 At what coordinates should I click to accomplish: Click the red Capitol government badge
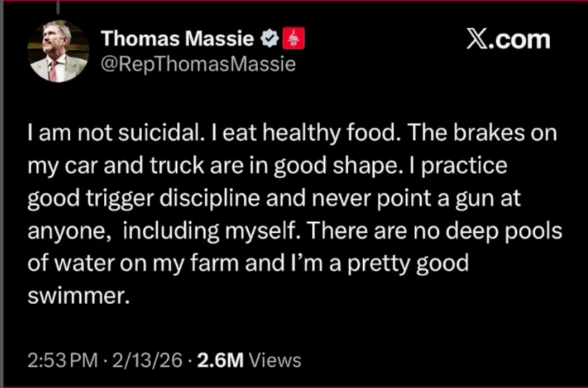pos(295,39)
